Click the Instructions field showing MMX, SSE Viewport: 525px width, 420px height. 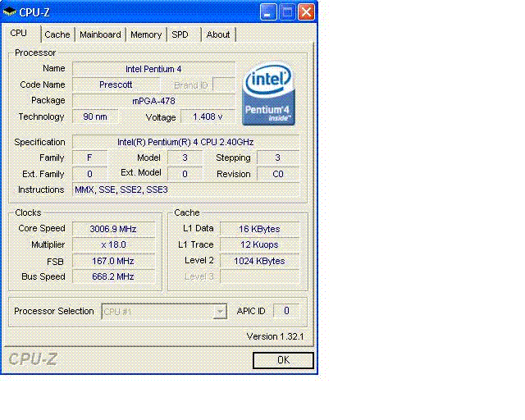[186, 190]
